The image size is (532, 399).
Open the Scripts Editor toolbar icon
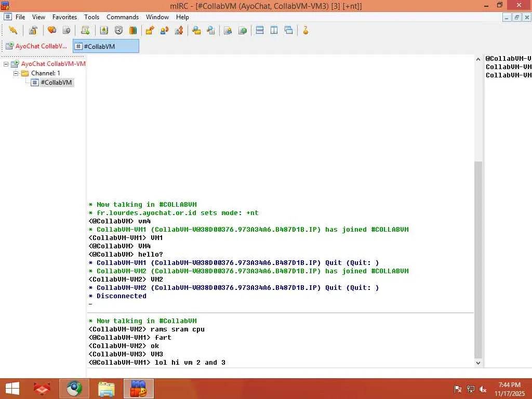(85, 30)
